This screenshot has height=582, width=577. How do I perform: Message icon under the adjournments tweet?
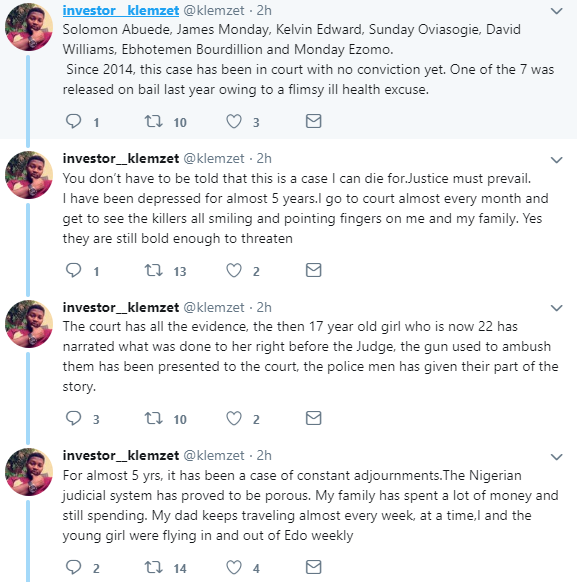tap(314, 567)
